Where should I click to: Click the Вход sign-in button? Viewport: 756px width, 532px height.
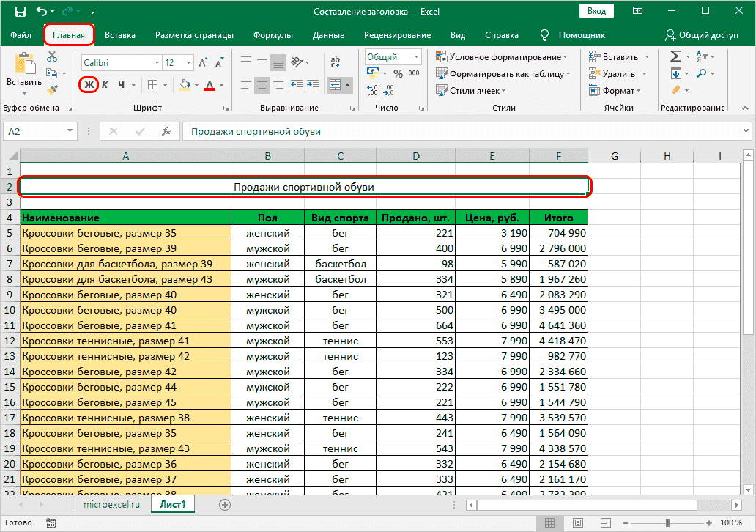tap(596, 11)
